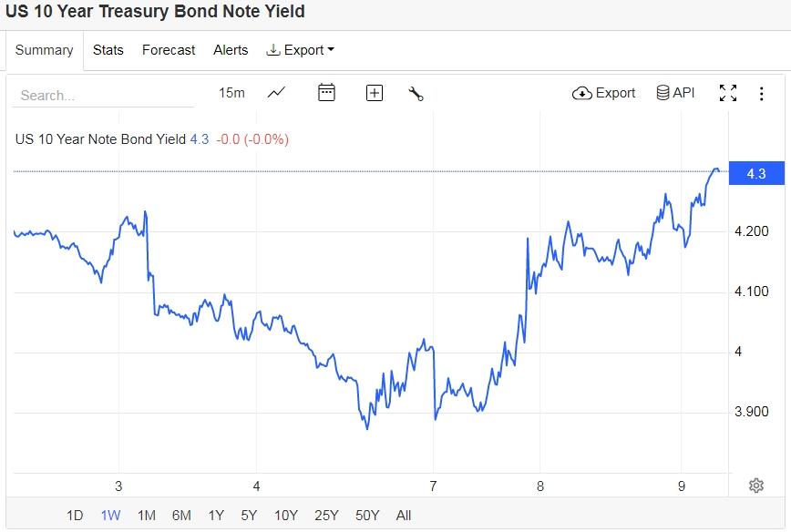Open the line chart type selector
Image resolution: width=791 pixels, height=532 pixels.
click(276, 93)
